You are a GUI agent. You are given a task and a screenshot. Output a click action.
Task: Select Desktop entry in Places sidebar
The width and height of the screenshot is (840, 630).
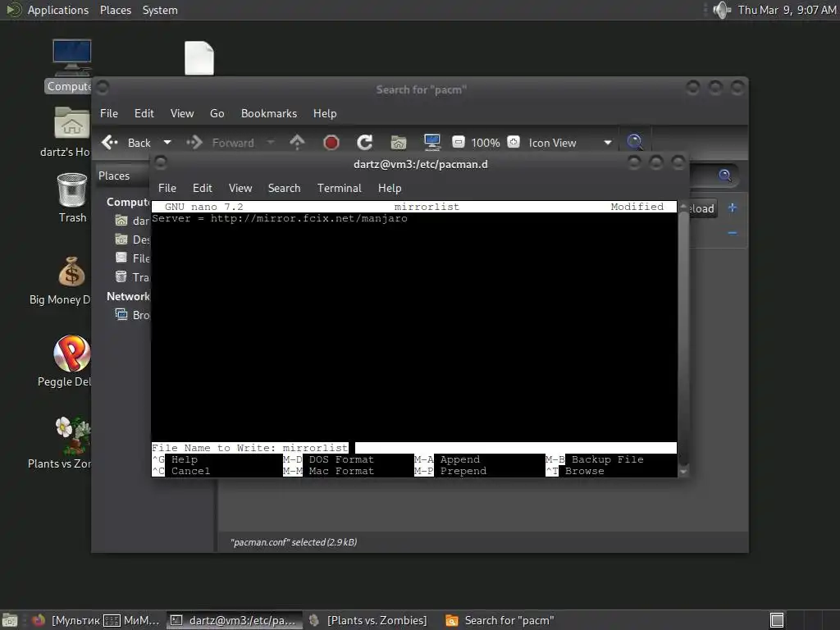tap(132, 240)
